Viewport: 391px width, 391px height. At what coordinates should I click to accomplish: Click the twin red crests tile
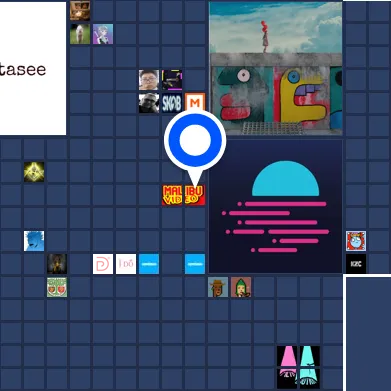click(57, 287)
